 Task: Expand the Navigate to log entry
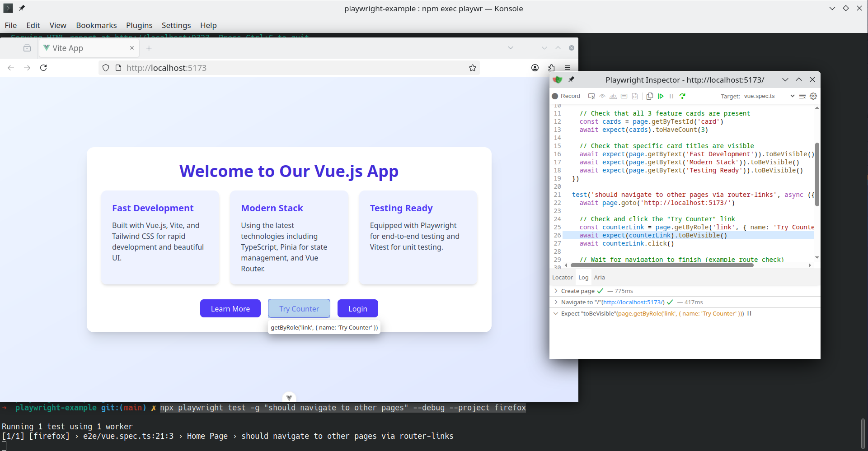point(556,302)
